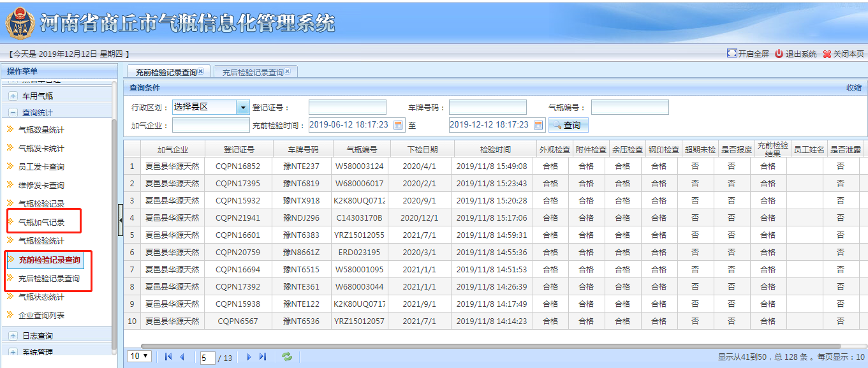
Task: Click the refresh icon in pagination bar
Action: [287, 357]
